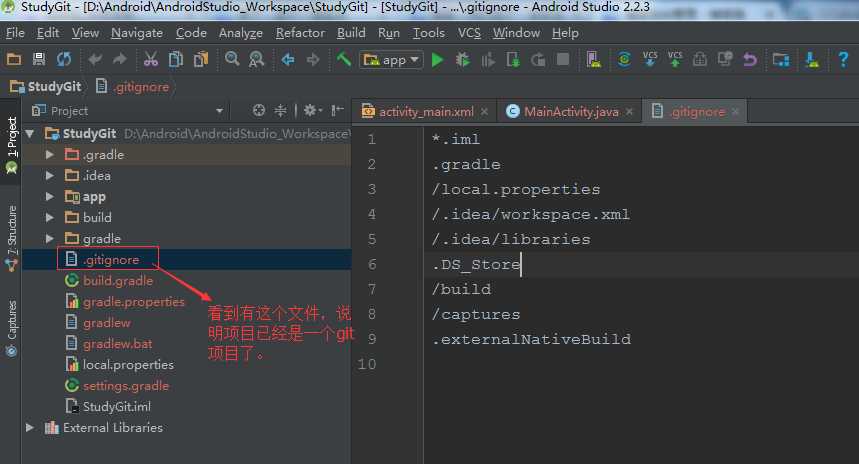Click StudyGit breadcrumb in navigation bar

pyautogui.click(x=46, y=87)
